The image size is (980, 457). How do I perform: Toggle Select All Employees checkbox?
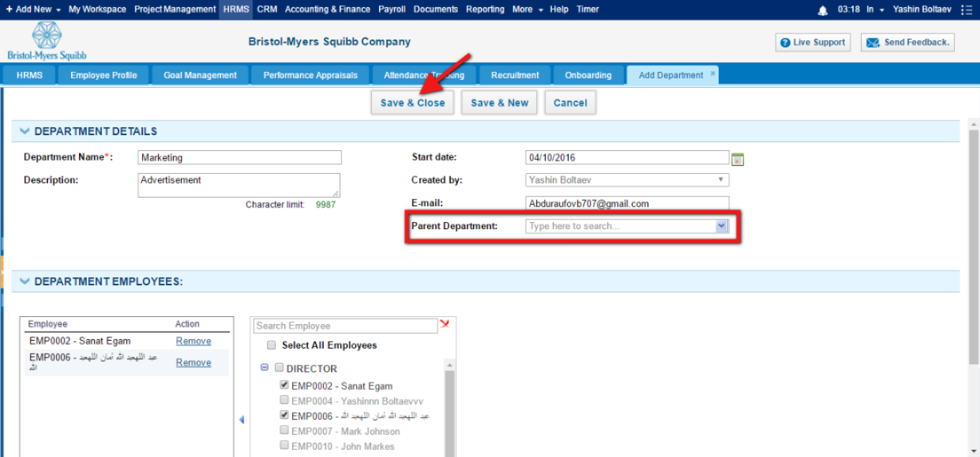pos(271,345)
